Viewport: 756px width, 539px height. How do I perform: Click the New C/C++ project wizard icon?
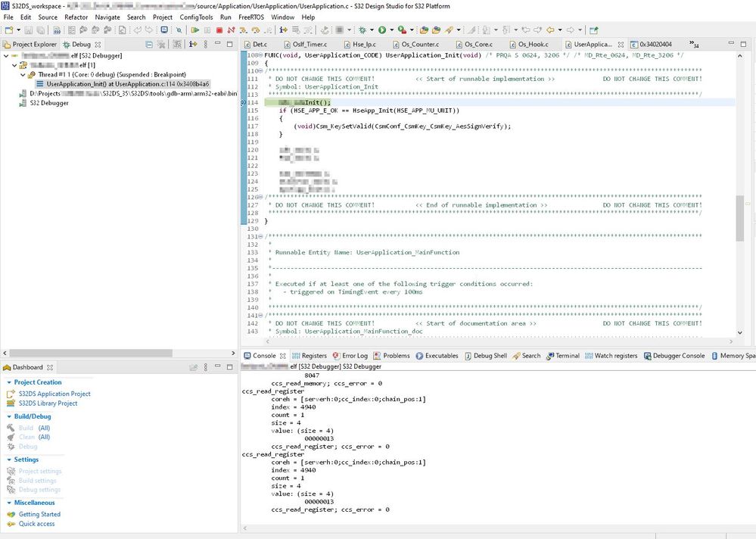[8, 30]
